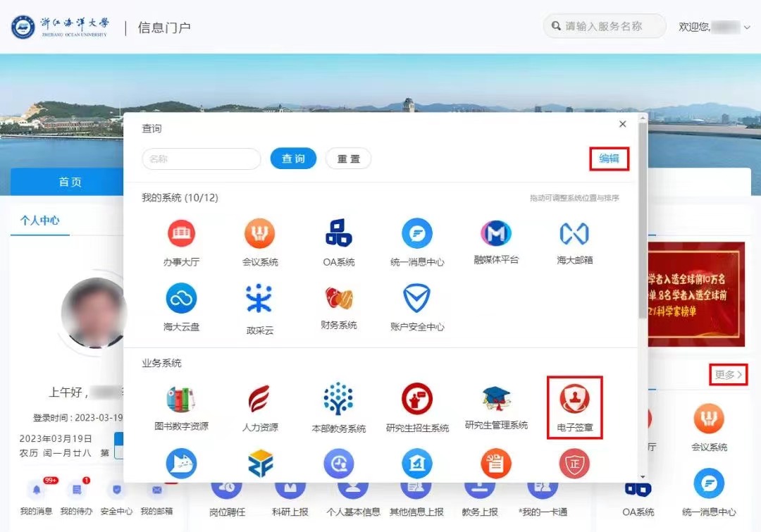Image resolution: width=761 pixels, height=532 pixels.
Task: Click the 查询 search button
Action: coord(293,159)
